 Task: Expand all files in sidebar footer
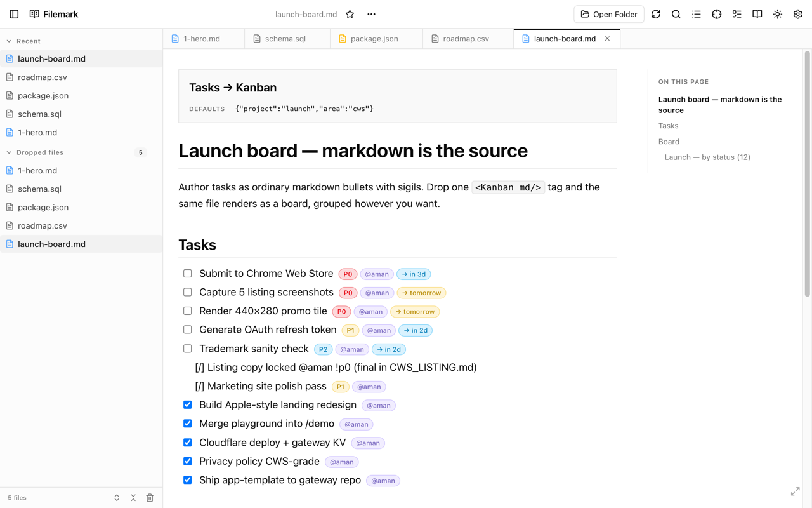[117, 498]
